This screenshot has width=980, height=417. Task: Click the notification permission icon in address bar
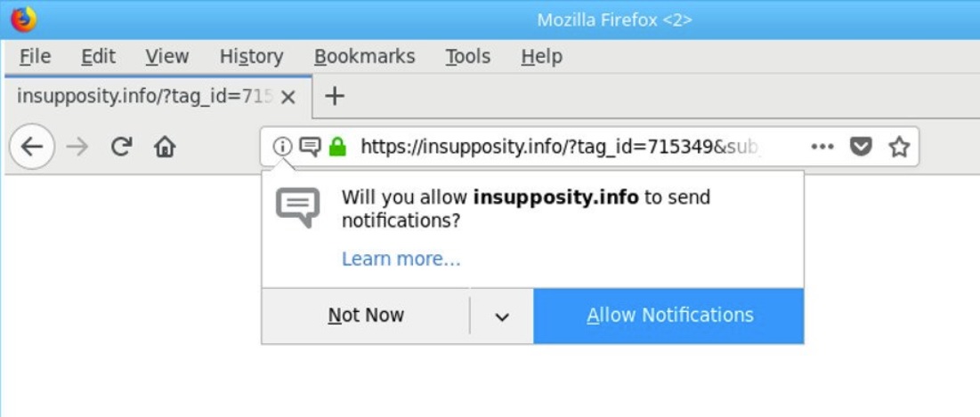pos(310,147)
